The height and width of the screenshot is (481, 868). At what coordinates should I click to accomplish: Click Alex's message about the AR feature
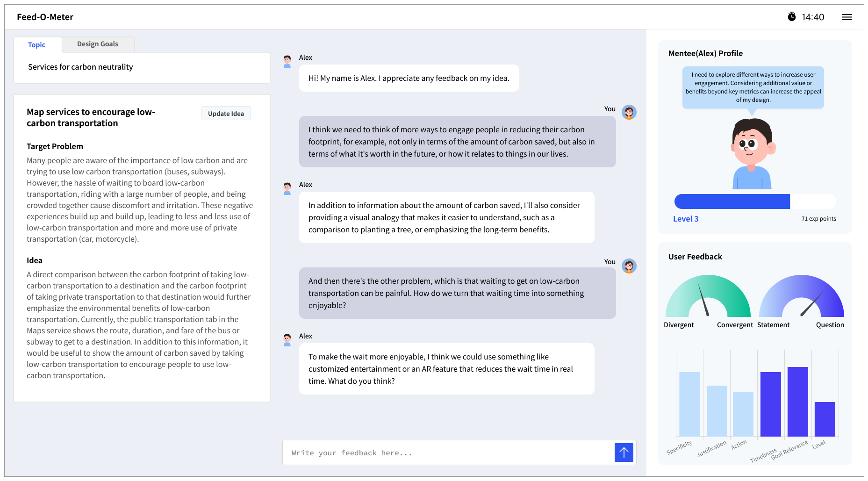point(447,369)
